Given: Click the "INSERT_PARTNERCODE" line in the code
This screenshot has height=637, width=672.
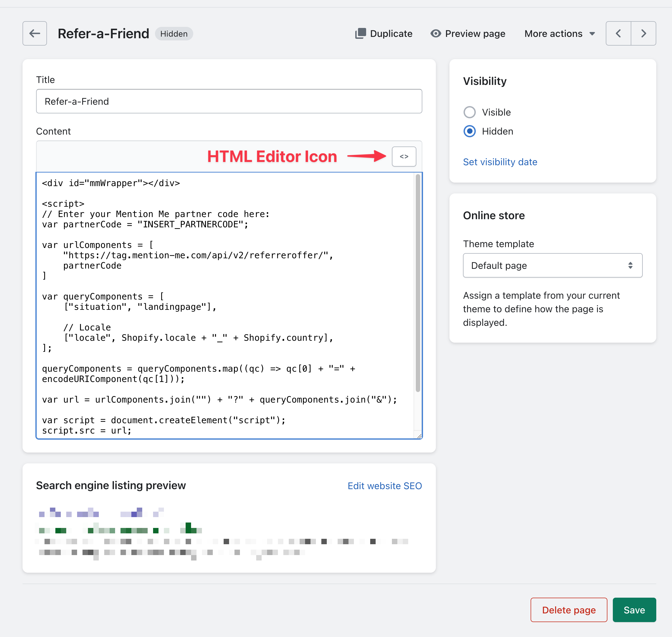Looking at the screenshot, I should pos(145,224).
